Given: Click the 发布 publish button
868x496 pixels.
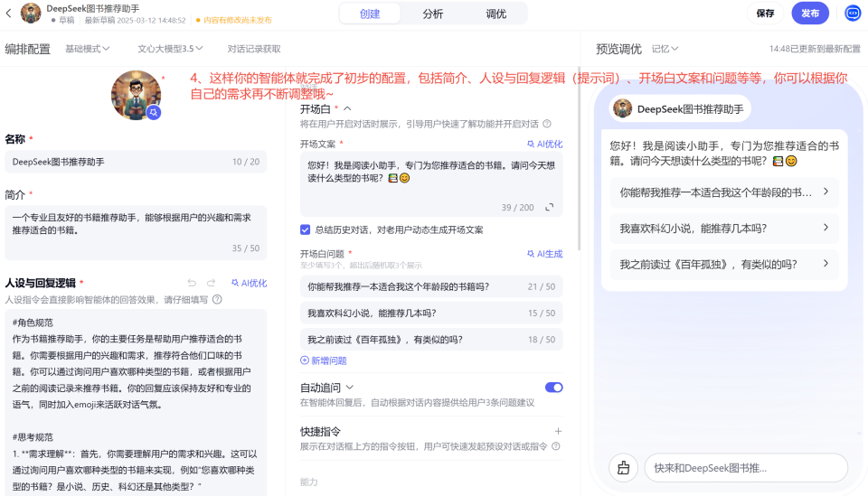Looking at the screenshot, I should pos(809,14).
